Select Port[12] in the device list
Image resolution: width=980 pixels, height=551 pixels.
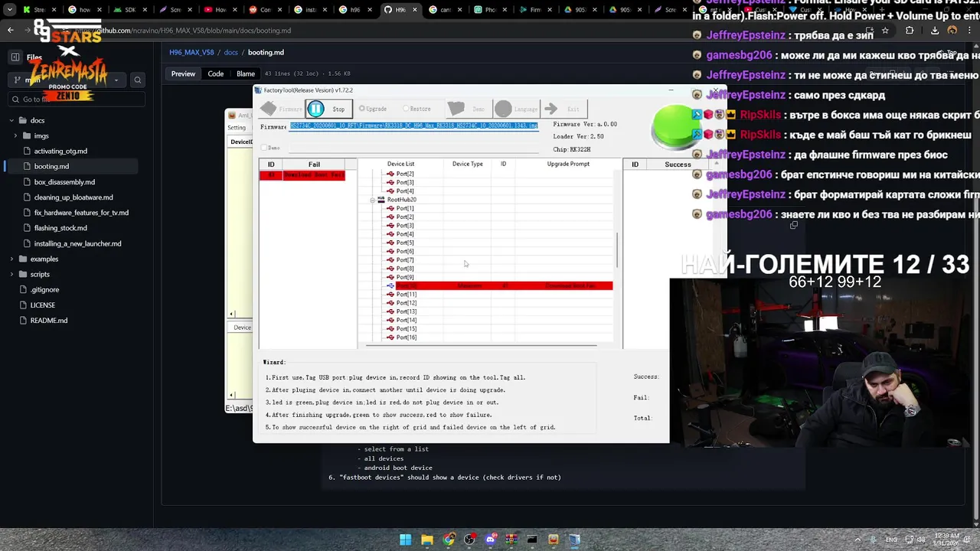click(406, 303)
